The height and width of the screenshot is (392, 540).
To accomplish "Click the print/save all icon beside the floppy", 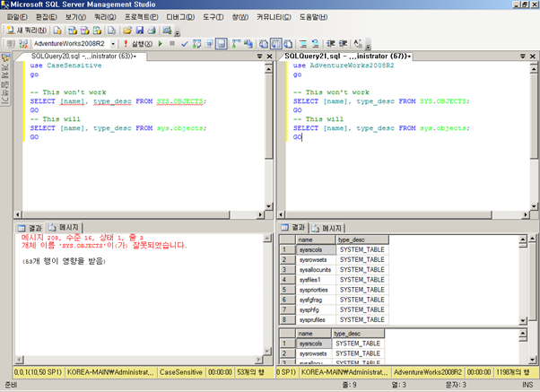I will [x=152, y=30].
